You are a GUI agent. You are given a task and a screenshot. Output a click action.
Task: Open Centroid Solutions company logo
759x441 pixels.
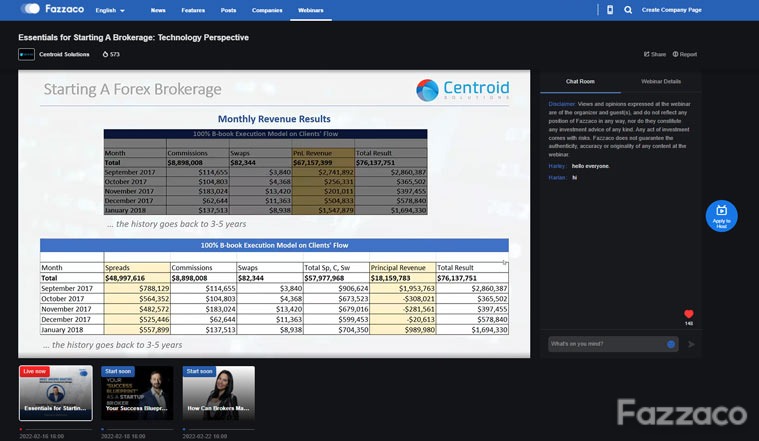click(x=27, y=54)
